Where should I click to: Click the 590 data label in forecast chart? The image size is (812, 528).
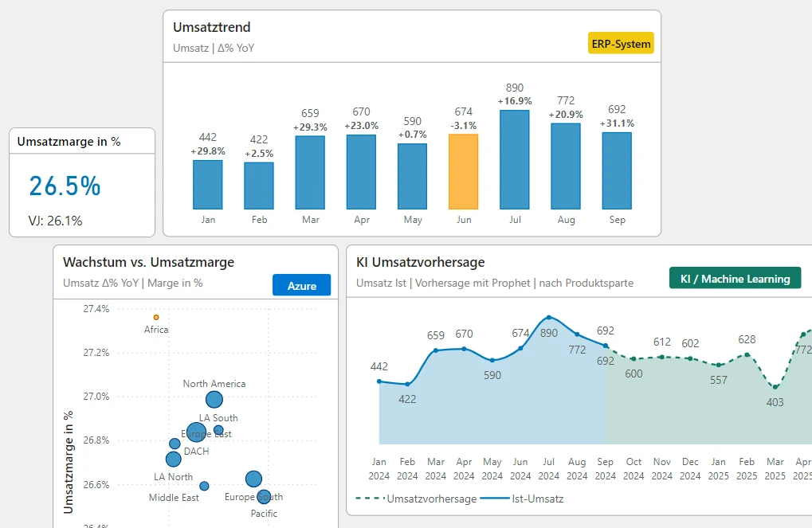(x=492, y=375)
